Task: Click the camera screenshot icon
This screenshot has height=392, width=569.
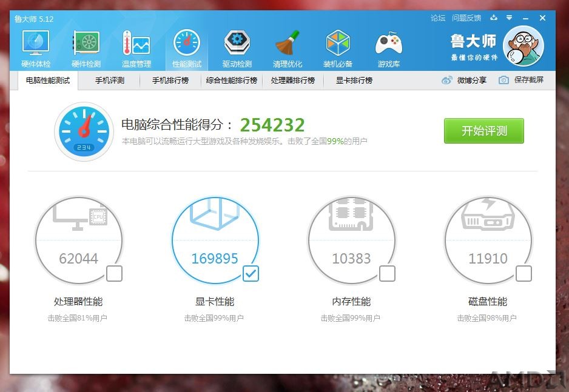Action: click(503, 80)
